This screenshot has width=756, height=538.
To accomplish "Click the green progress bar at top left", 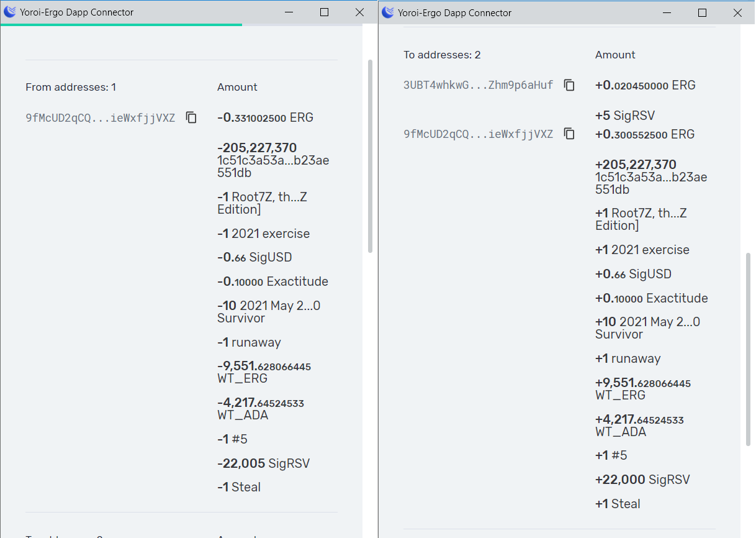I will coord(121,25).
